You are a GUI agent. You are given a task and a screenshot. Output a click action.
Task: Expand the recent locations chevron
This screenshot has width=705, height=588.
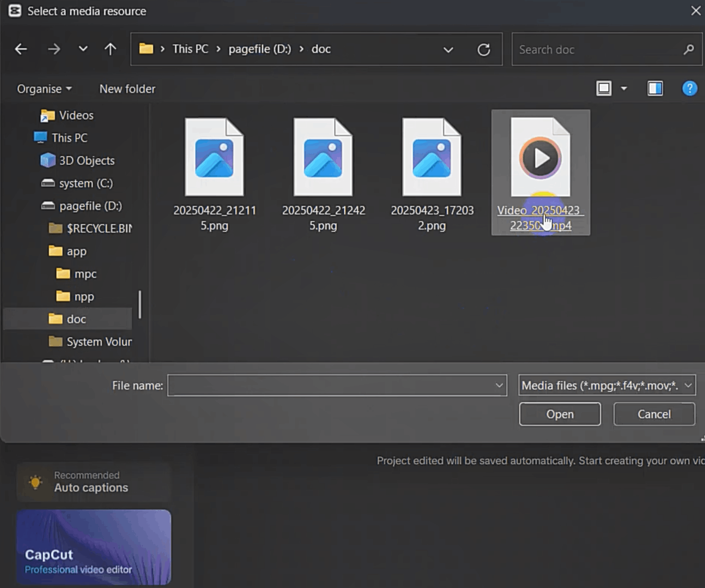pyautogui.click(x=83, y=49)
